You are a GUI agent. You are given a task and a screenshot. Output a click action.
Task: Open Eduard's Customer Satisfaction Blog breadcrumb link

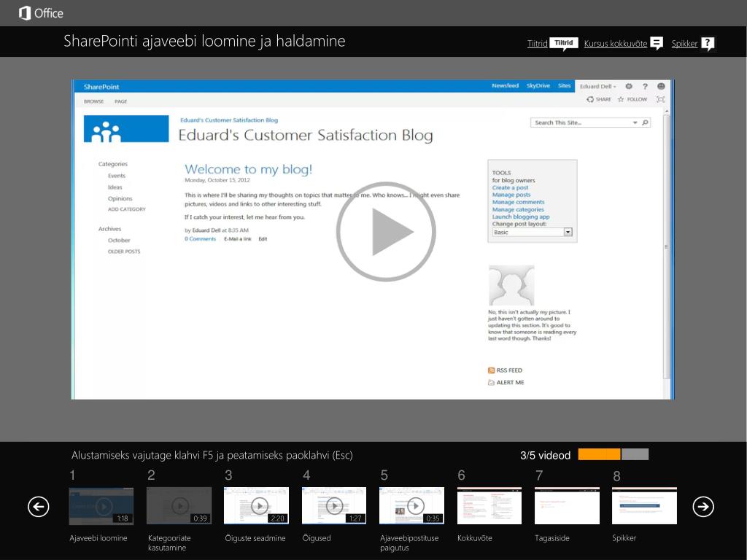point(229,120)
